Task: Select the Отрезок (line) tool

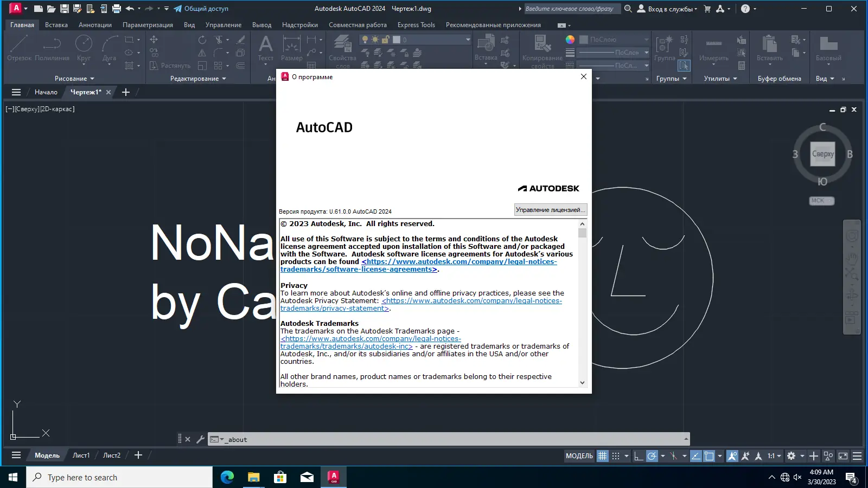Action: (19, 48)
